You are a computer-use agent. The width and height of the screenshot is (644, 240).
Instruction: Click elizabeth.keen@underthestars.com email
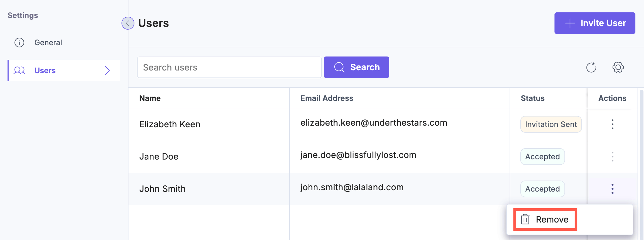click(x=374, y=123)
